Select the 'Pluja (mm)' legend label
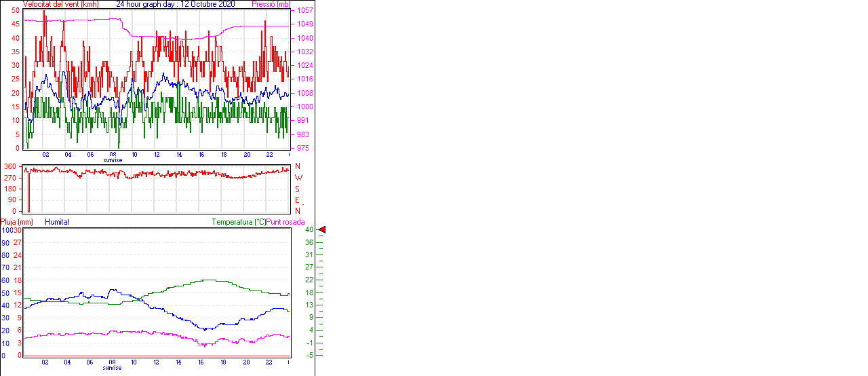 tap(16, 222)
